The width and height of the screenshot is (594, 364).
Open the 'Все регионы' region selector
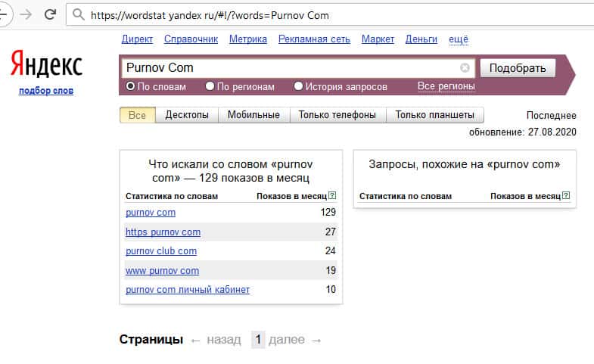pyautogui.click(x=446, y=86)
